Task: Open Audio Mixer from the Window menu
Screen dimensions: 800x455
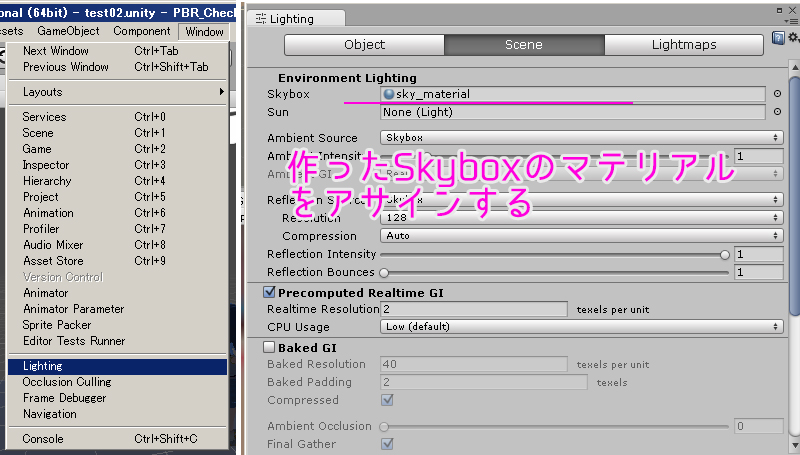Action: [x=117, y=245]
